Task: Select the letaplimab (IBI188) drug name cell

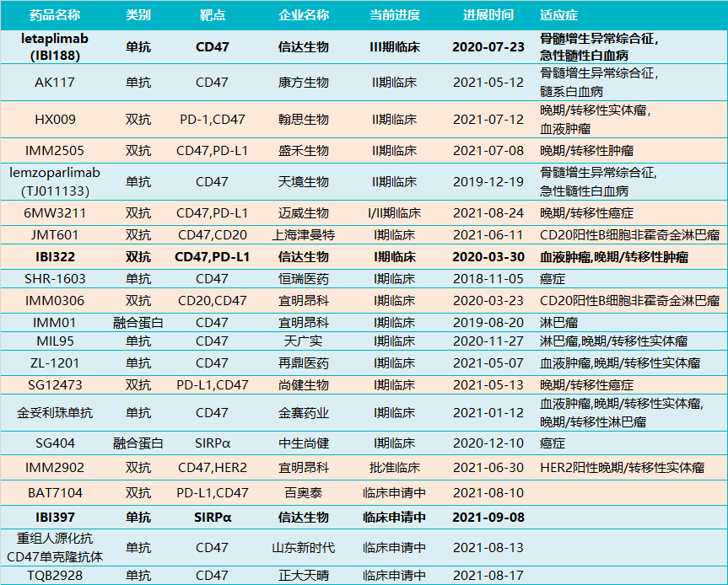Action: [55, 47]
